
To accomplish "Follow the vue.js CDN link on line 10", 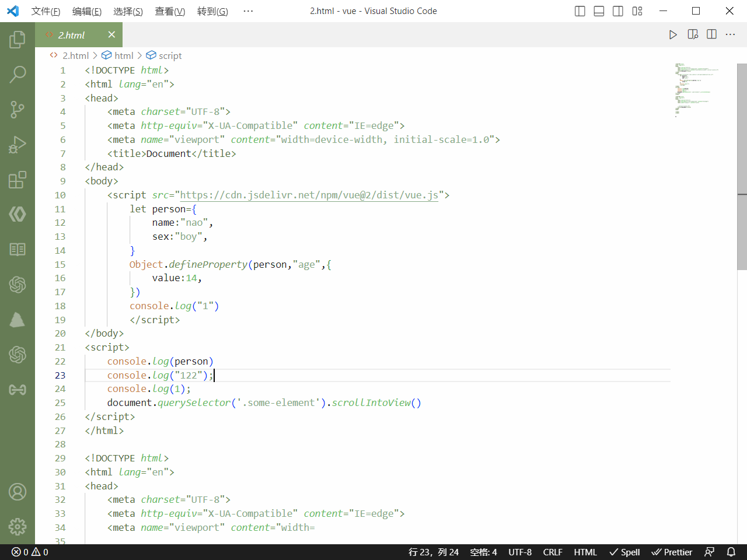I will 309,195.
